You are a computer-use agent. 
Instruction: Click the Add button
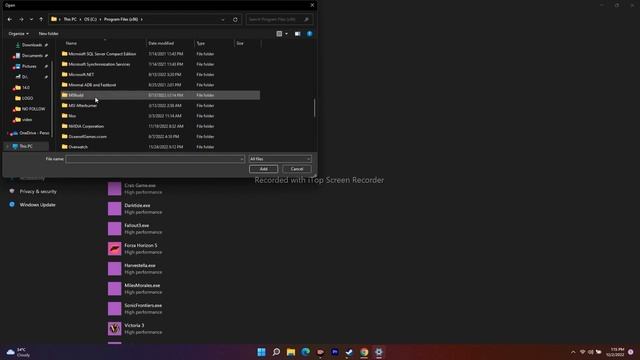tap(263, 169)
